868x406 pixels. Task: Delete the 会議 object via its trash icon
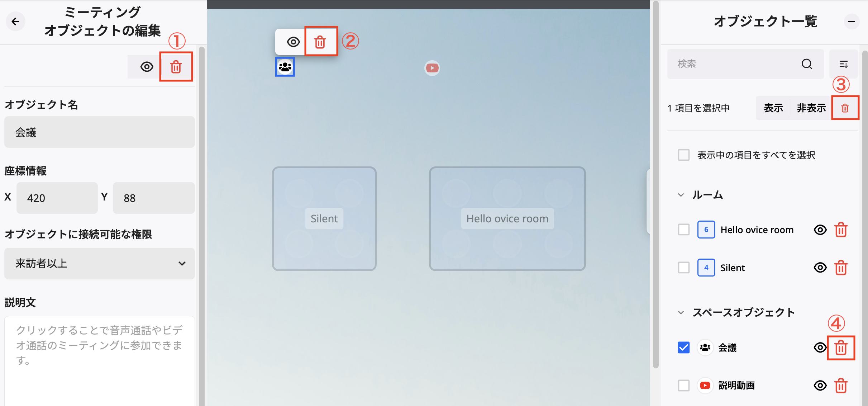[x=841, y=347]
